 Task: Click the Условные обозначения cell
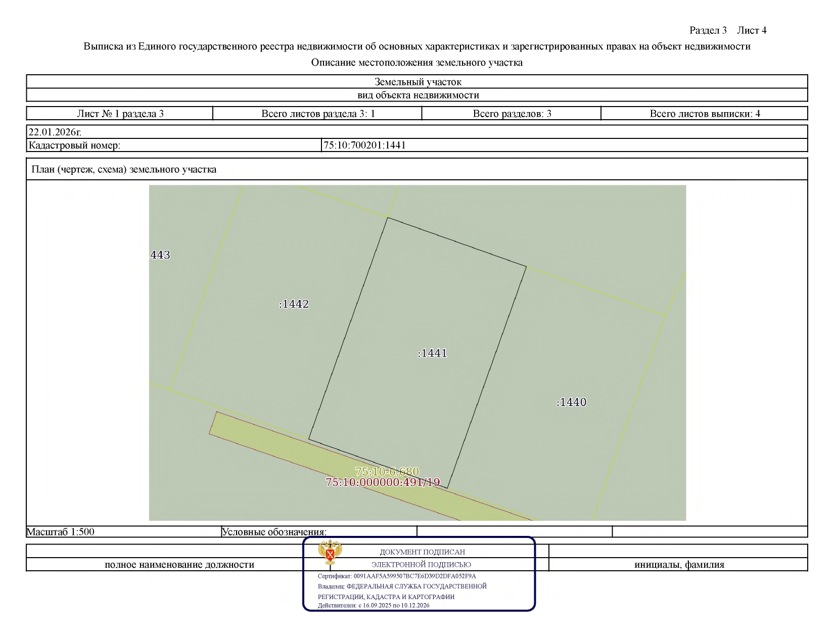tap(319, 532)
